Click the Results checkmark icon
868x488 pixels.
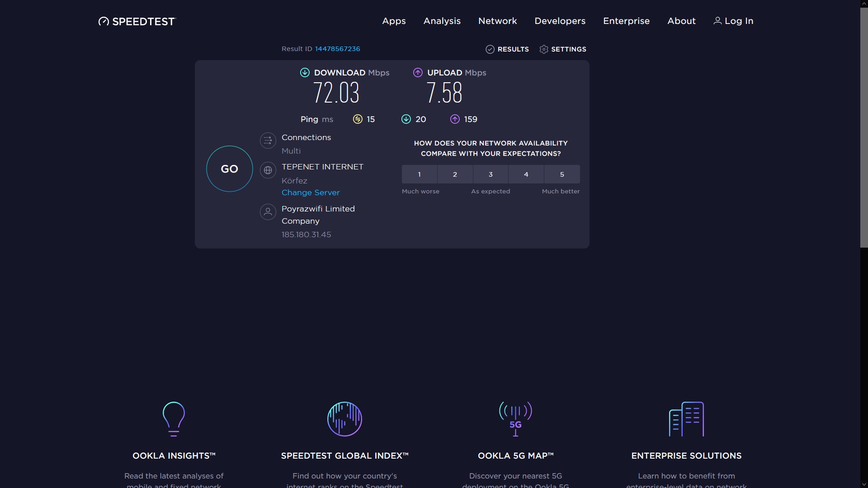pos(490,49)
